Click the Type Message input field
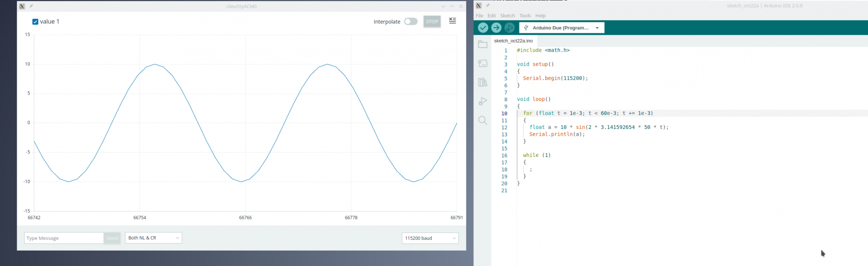This screenshot has height=266, width=868. click(x=64, y=238)
